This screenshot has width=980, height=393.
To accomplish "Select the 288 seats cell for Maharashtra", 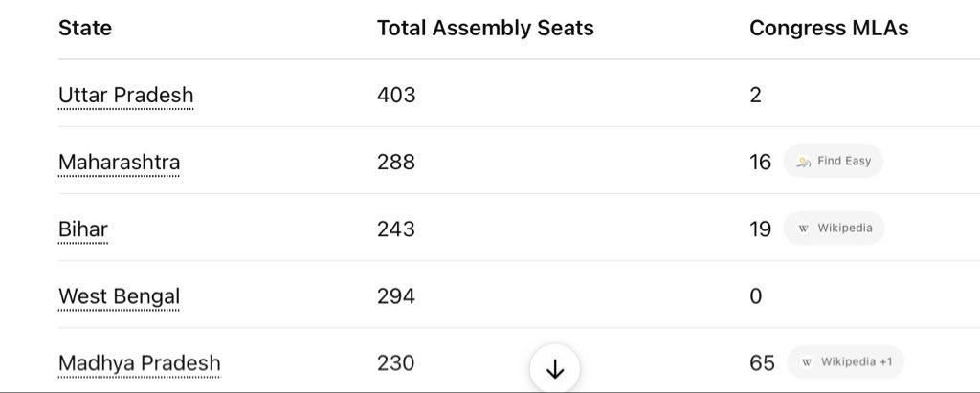I will [396, 162].
